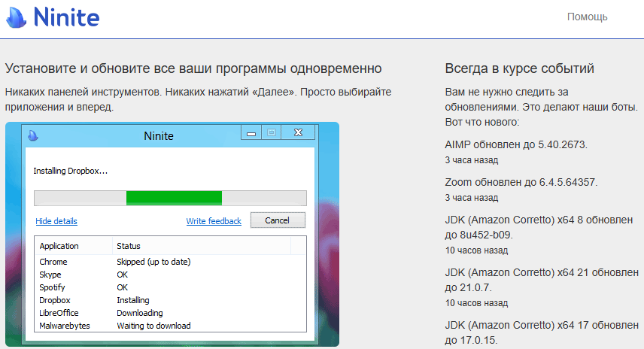Click 'Installing Dropbox…' label
The width and height of the screenshot is (644, 349).
point(70,171)
